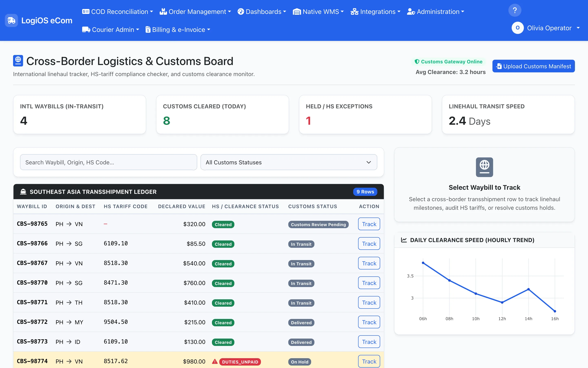Screen dimensions: 588x368
Task: Click the 9 Rows badge
Action: 365,192
